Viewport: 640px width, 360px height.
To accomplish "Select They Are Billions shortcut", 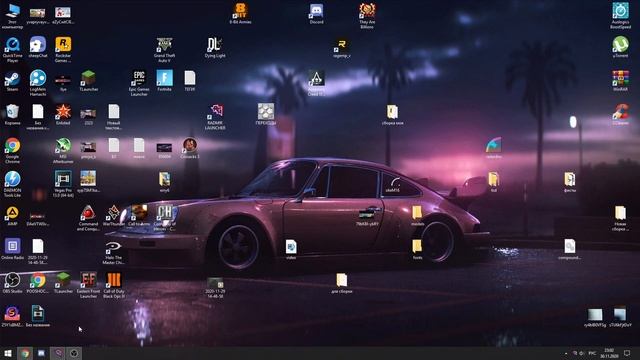I will 367,16.
